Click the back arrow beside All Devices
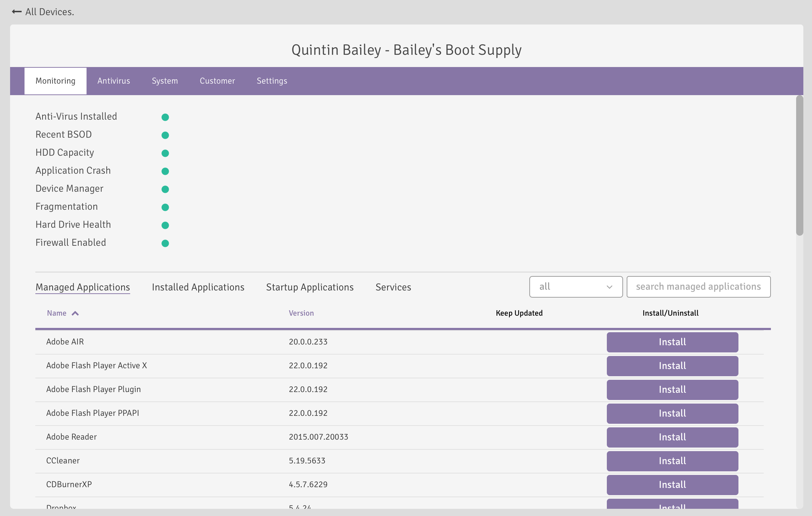The height and width of the screenshot is (516, 812). pyautogui.click(x=17, y=12)
